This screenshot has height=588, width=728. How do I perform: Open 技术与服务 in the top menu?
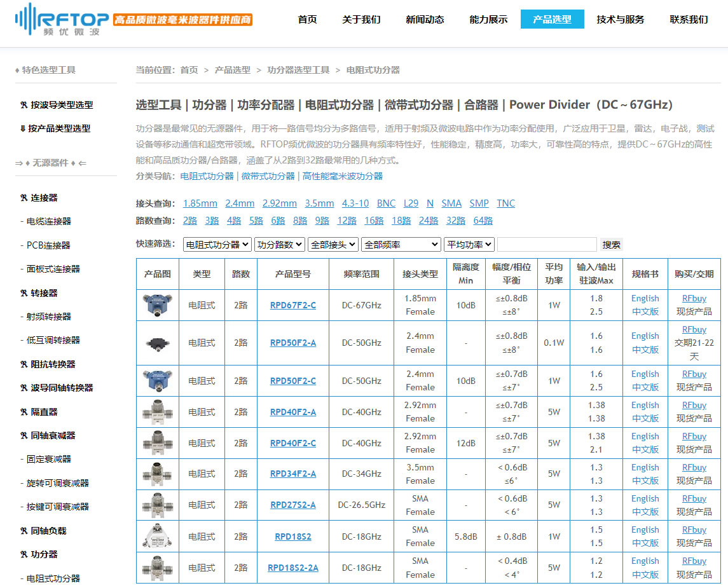click(x=620, y=19)
